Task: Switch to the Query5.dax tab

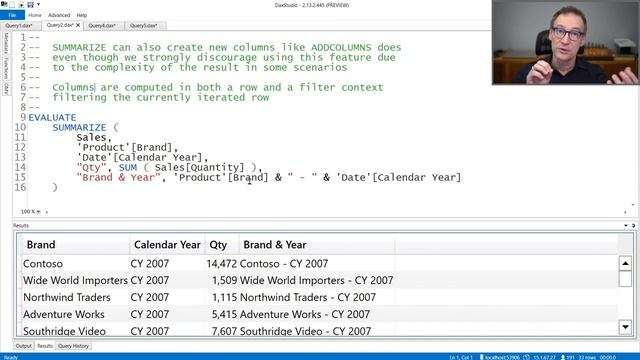Action: tap(144, 26)
